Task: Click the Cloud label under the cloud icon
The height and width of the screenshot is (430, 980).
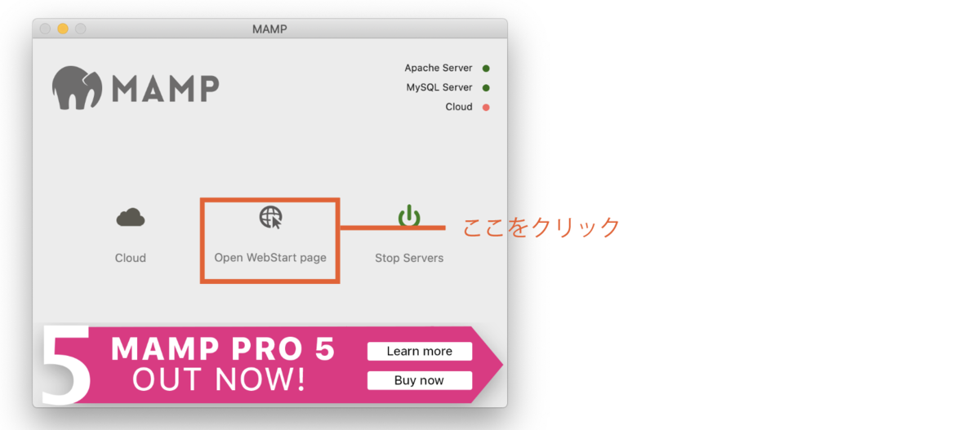Action: [131, 258]
